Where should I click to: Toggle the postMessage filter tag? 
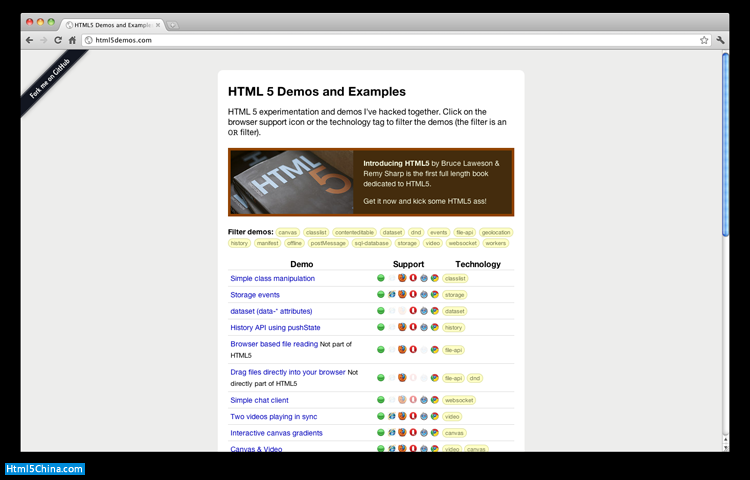click(x=328, y=243)
